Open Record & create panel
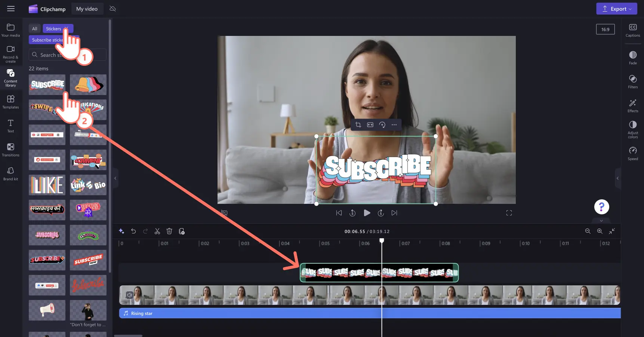This screenshot has height=337, width=644. [10, 54]
